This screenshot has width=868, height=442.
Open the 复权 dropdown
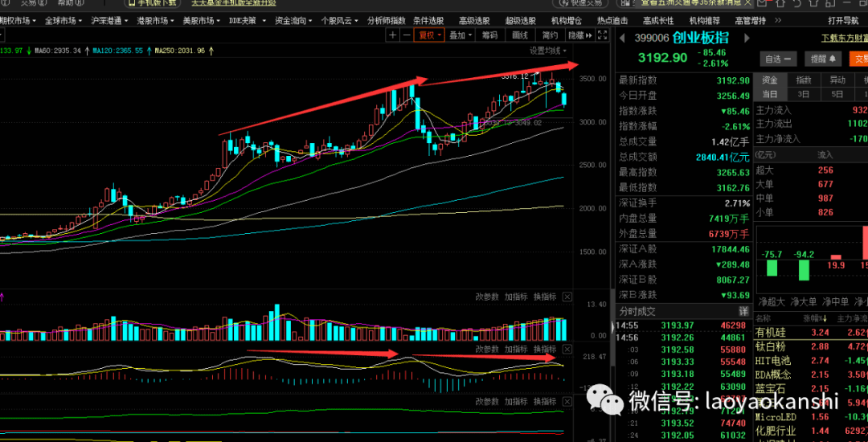click(x=429, y=35)
